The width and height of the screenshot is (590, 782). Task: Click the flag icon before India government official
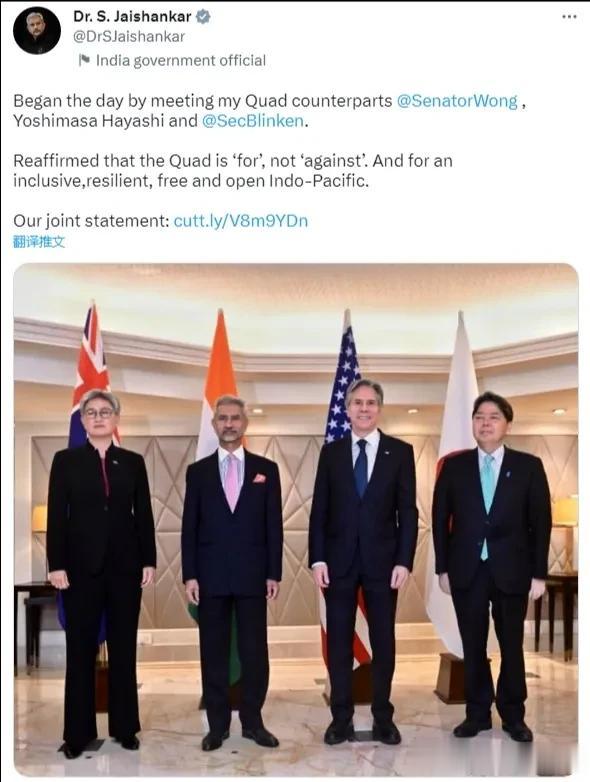pyautogui.click(x=84, y=61)
